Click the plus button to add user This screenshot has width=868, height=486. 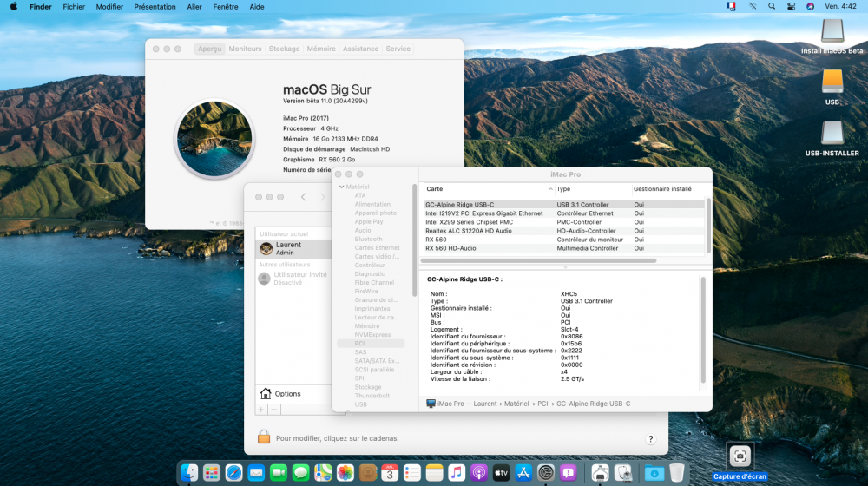click(x=261, y=410)
